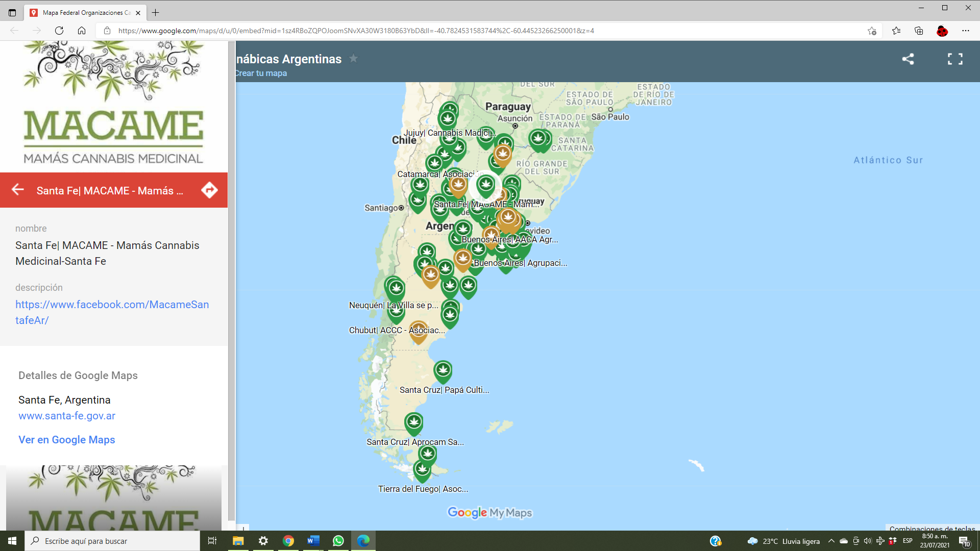Open tab actions menu in Edge

point(12,13)
